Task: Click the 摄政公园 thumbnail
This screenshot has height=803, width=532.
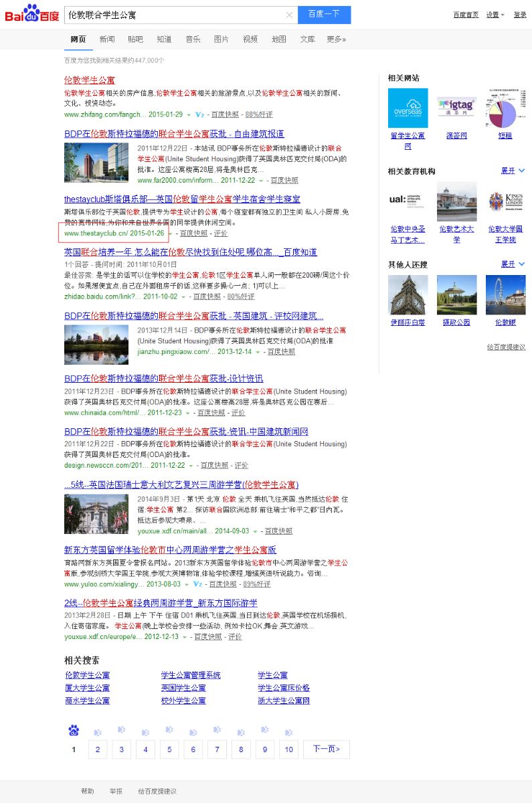Action: tap(457, 294)
